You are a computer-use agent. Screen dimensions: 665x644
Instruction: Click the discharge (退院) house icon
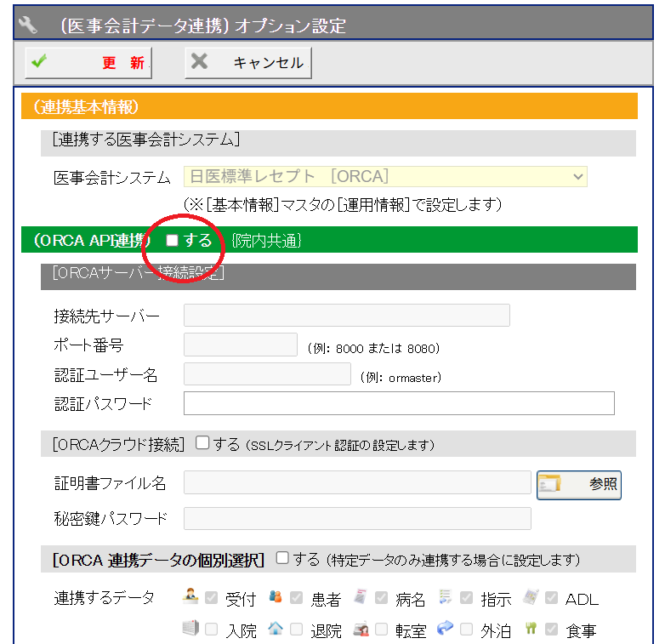(x=276, y=629)
